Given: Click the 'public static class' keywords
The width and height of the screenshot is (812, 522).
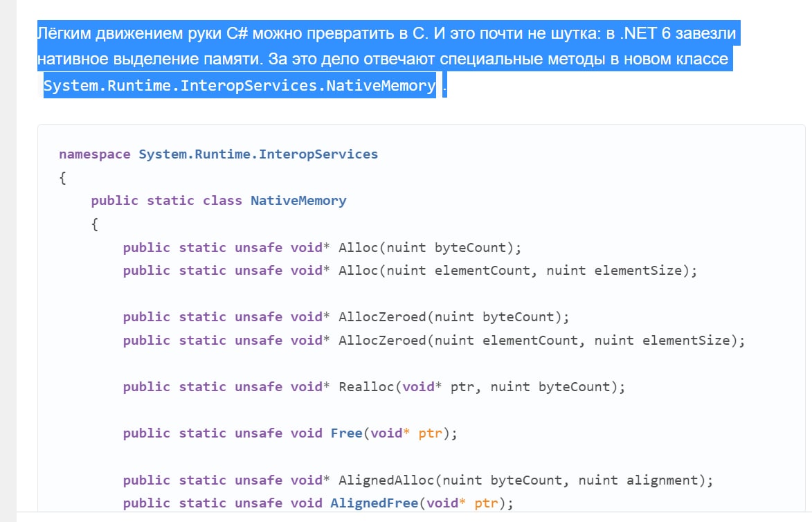Looking at the screenshot, I should [x=167, y=201].
